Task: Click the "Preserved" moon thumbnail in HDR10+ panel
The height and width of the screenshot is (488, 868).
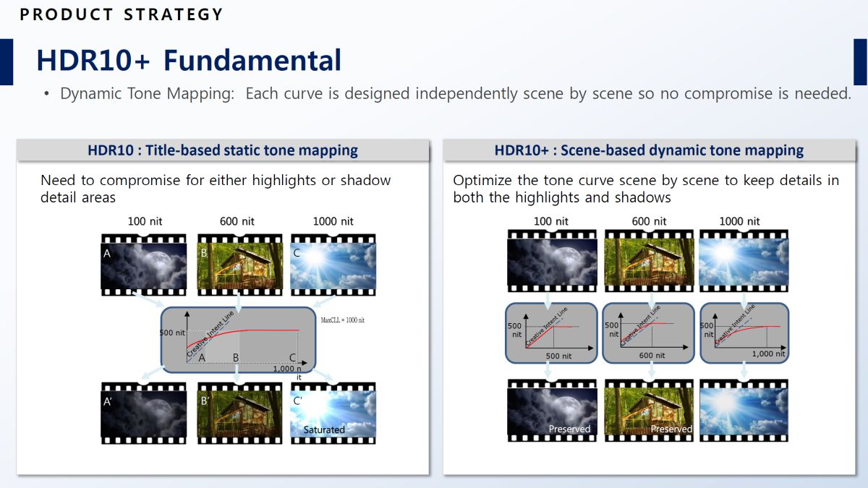Action: coord(552,409)
